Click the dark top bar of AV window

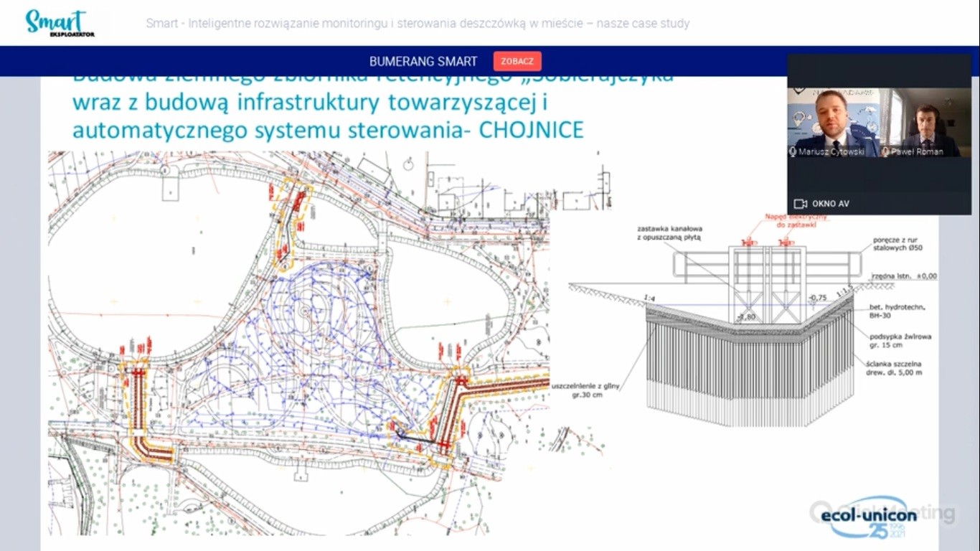coord(879,70)
